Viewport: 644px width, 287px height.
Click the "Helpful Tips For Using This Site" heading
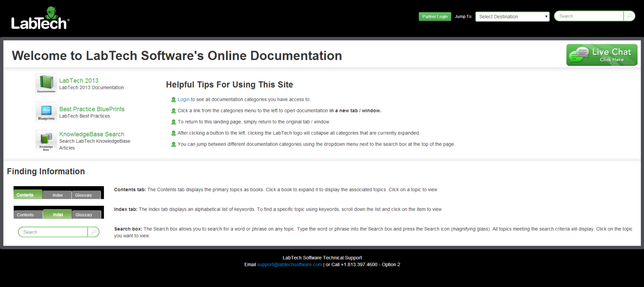point(229,85)
